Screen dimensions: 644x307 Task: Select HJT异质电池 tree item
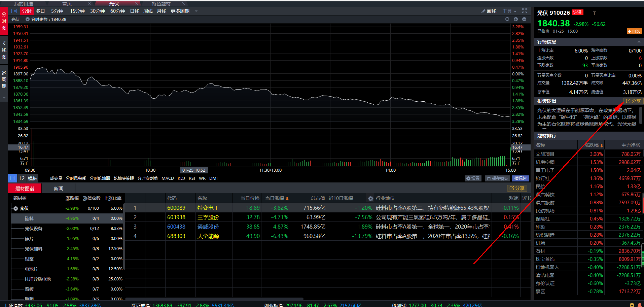tap(38, 279)
